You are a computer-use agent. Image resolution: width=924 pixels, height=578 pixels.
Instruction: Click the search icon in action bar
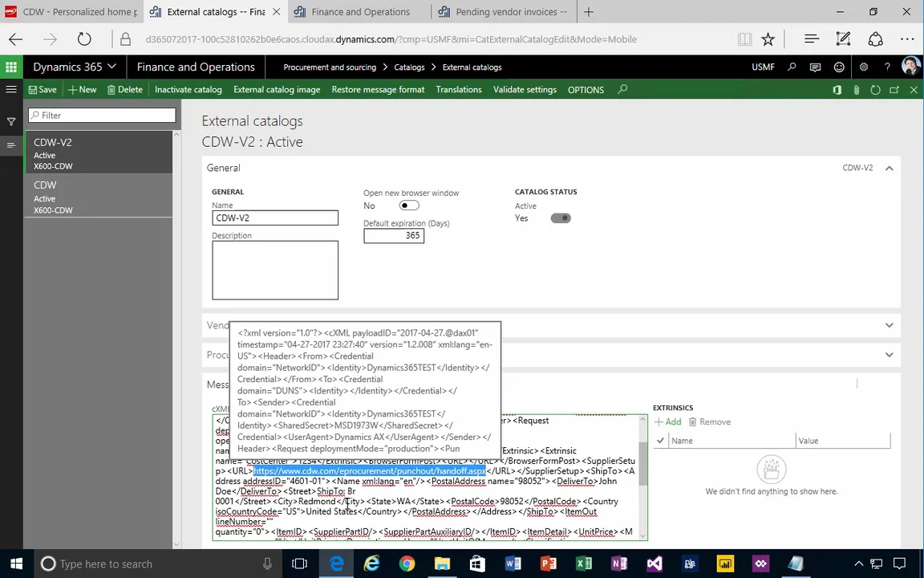622,90
